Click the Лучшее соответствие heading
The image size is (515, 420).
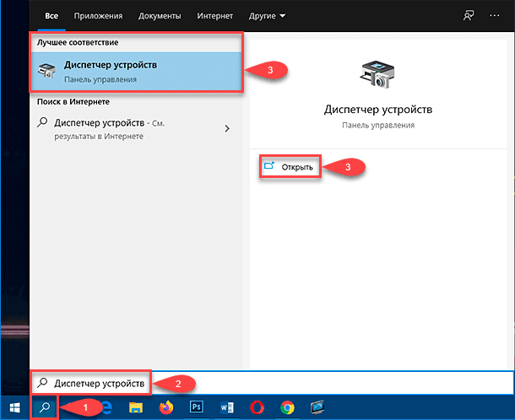point(78,43)
